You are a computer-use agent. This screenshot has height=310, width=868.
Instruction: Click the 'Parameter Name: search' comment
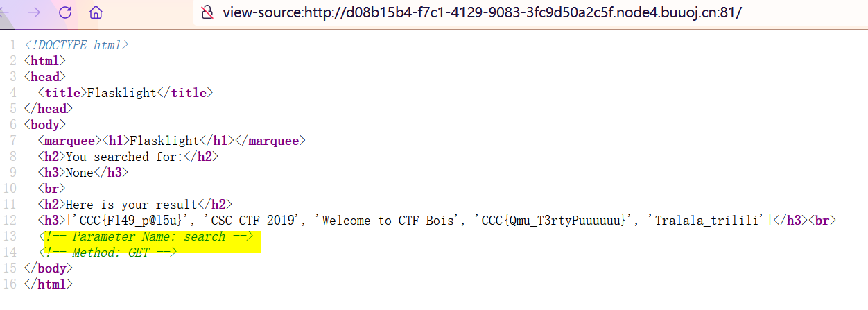tap(146, 236)
